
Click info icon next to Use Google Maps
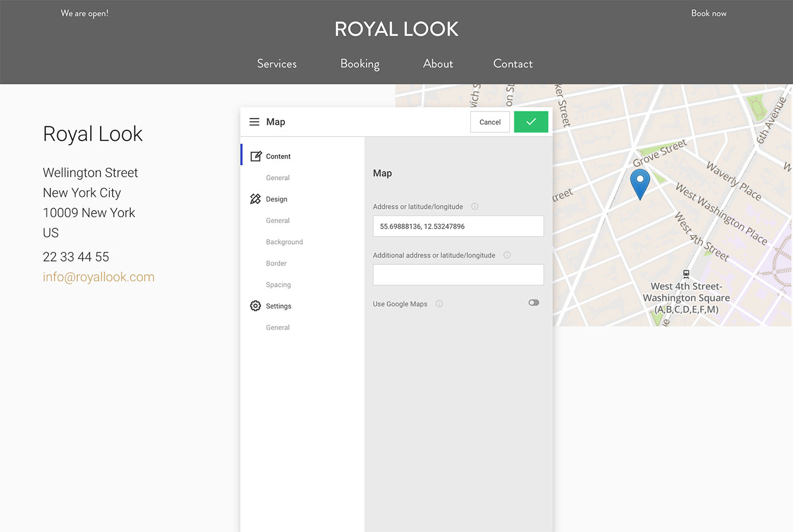tap(439, 304)
